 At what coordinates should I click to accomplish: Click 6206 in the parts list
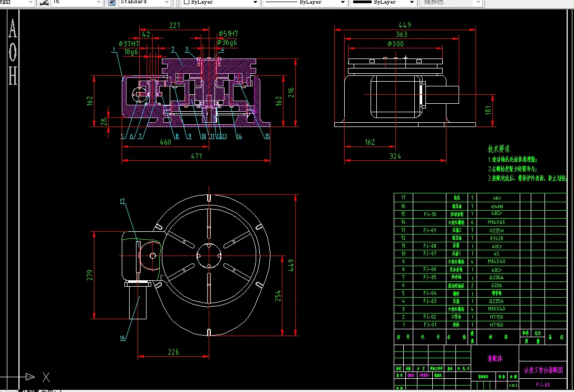pos(497,285)
